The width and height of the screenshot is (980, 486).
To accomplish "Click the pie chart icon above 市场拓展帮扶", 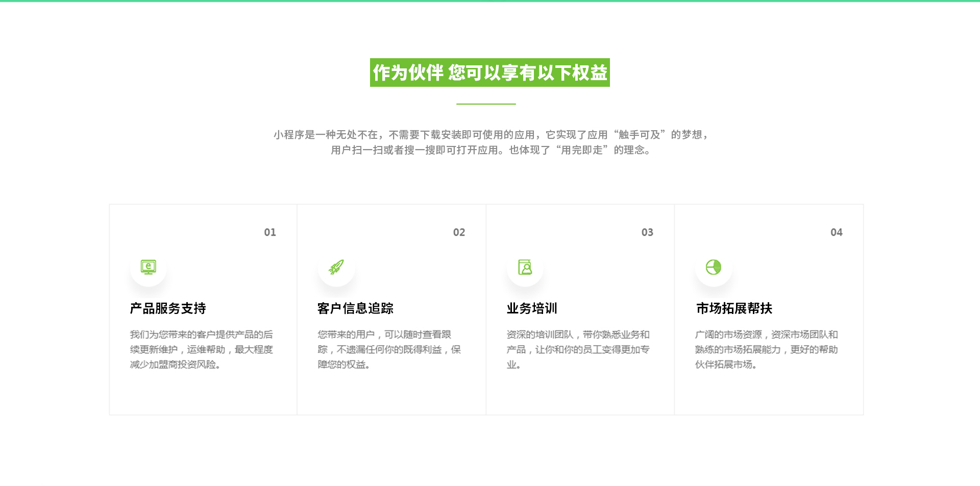I will tap(714, 267).
